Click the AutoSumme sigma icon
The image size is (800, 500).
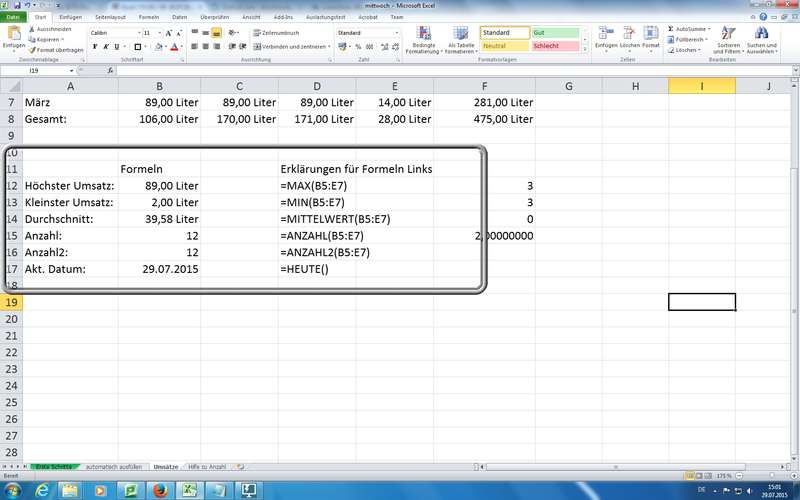click(670, 29)
